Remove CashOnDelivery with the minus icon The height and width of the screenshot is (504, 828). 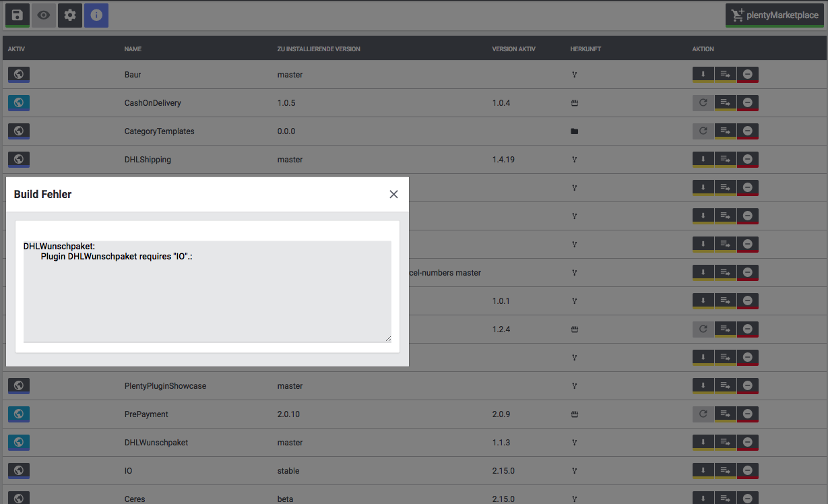point(748,103)
